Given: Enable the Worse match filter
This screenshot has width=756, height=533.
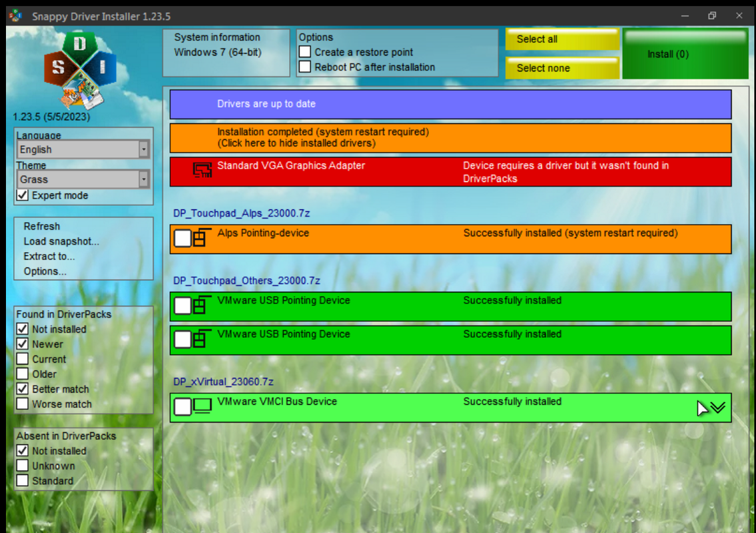Looking at the screenshot, I should [22, 403].
